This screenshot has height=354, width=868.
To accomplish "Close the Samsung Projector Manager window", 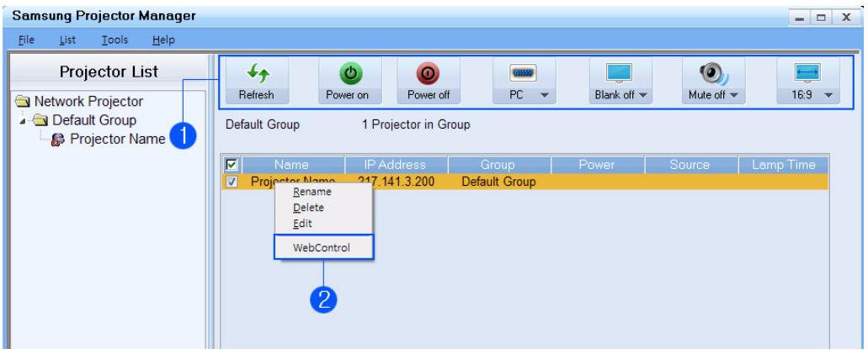I will tap(846, 18).
